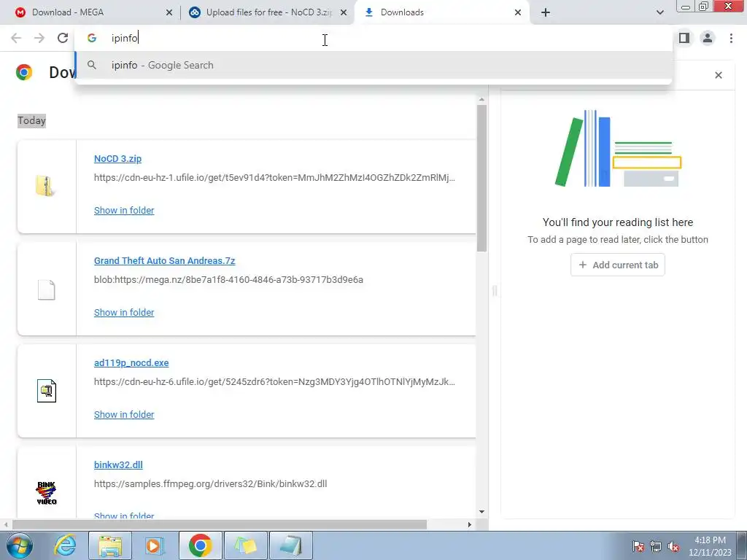Close the Upload files for free tab

pos(344,13)
